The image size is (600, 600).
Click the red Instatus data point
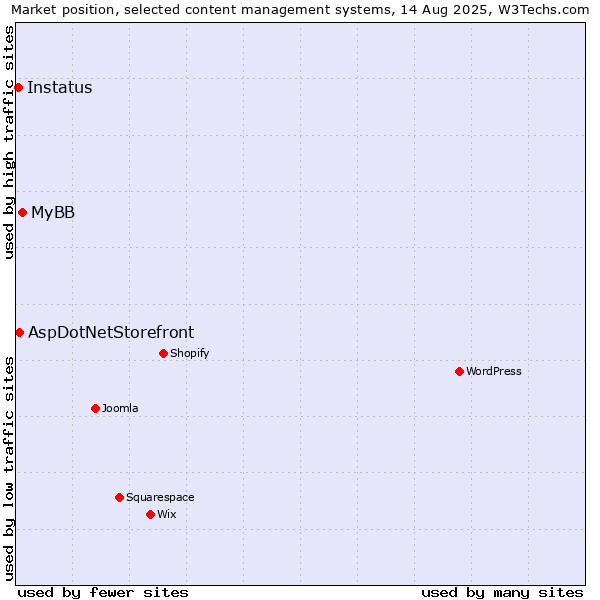point(18,88)
